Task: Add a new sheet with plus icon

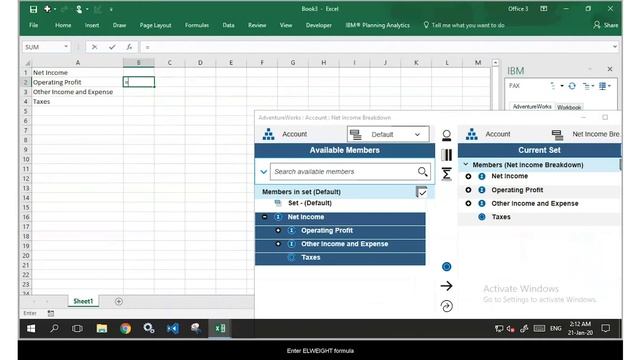Action: pos(119,301)
